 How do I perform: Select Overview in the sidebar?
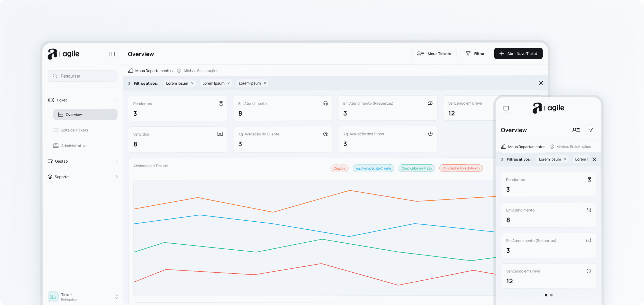85,114
